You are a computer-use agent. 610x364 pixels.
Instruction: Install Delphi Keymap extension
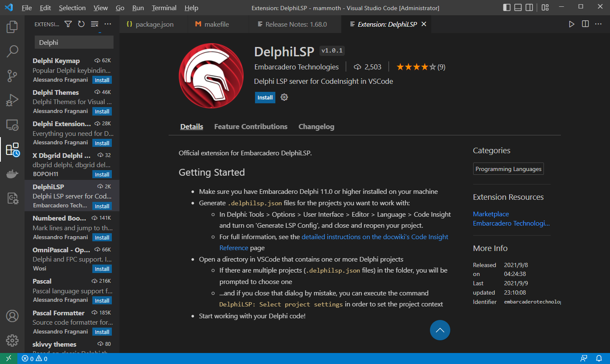[x=102, y=80]
